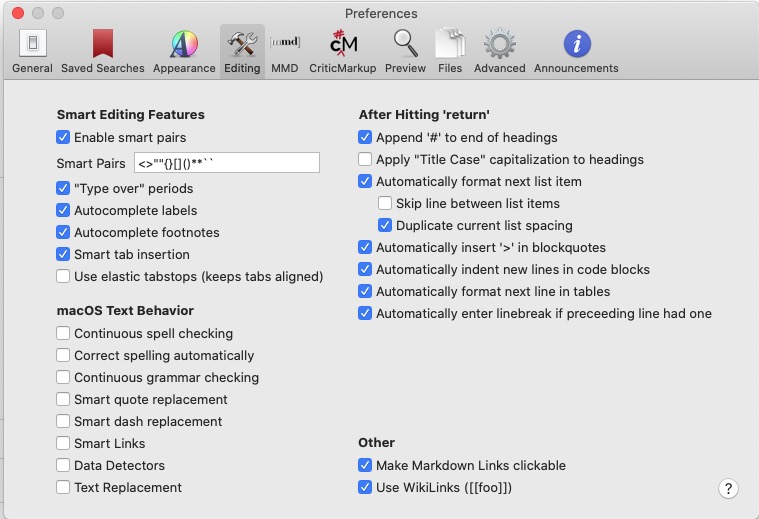Turn on Continuous spell checking
The height and width of the screenshot is (519, 759).
(64, 333)
